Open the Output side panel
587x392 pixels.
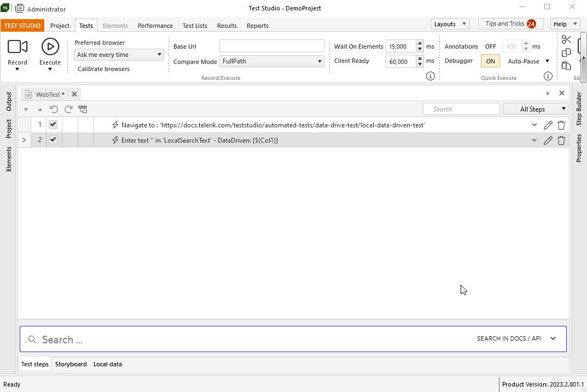[x=9, y=101]
